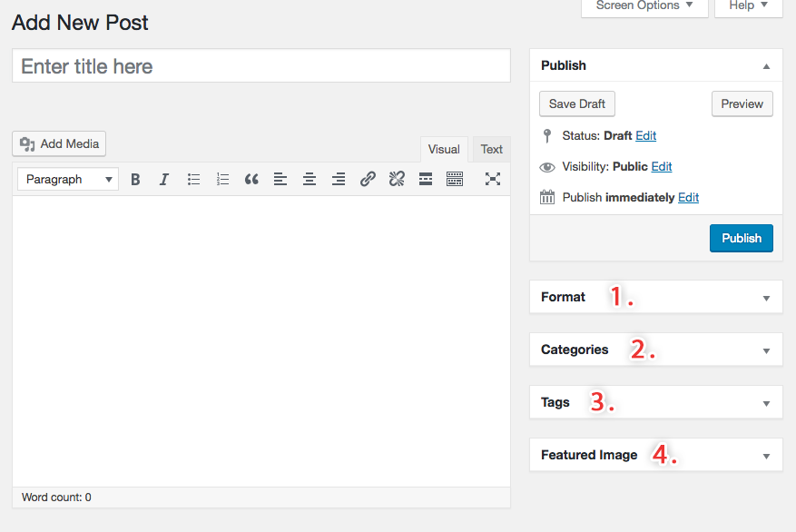Switch to the Text editor tab

point(492,150)
